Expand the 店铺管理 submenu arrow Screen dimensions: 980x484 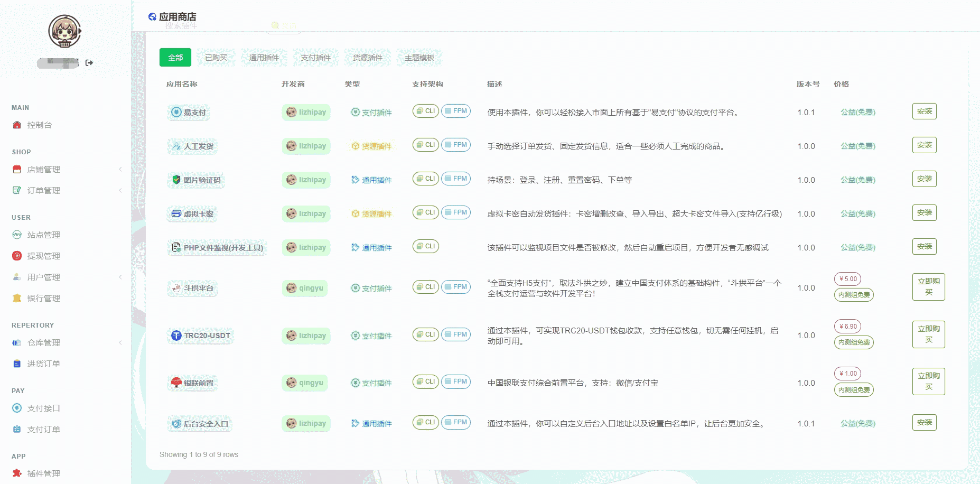pos(120,170)
